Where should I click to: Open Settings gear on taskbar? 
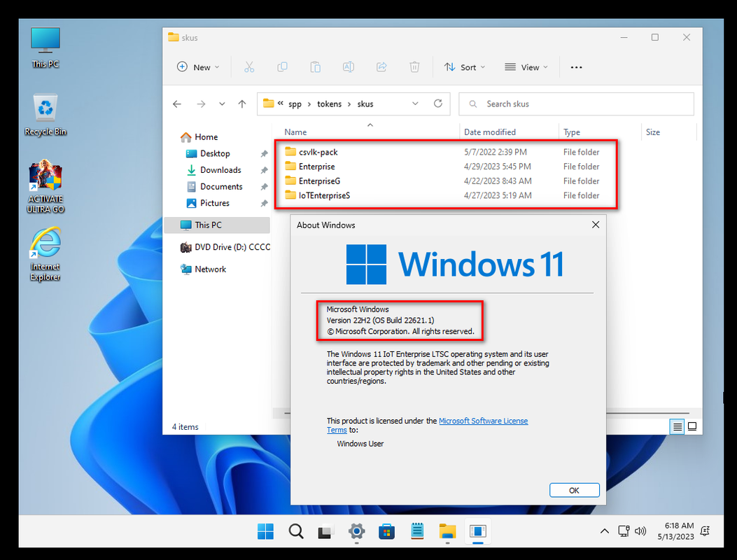pyautogui.click(x=357, y=531)
